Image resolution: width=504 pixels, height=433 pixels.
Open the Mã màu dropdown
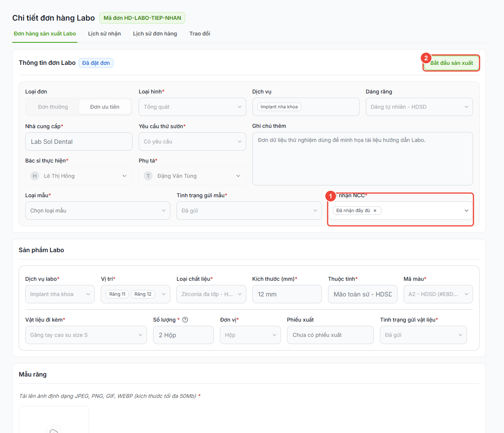[x=438, y=294]
